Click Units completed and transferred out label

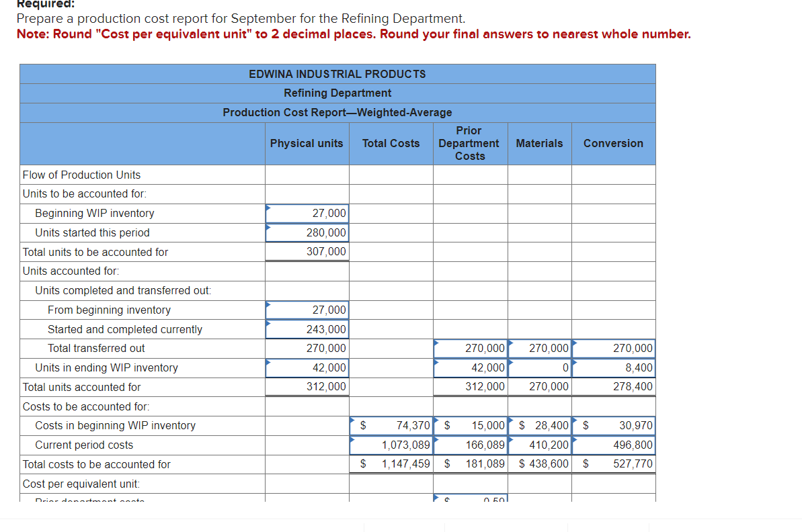(x=123, y=290)
